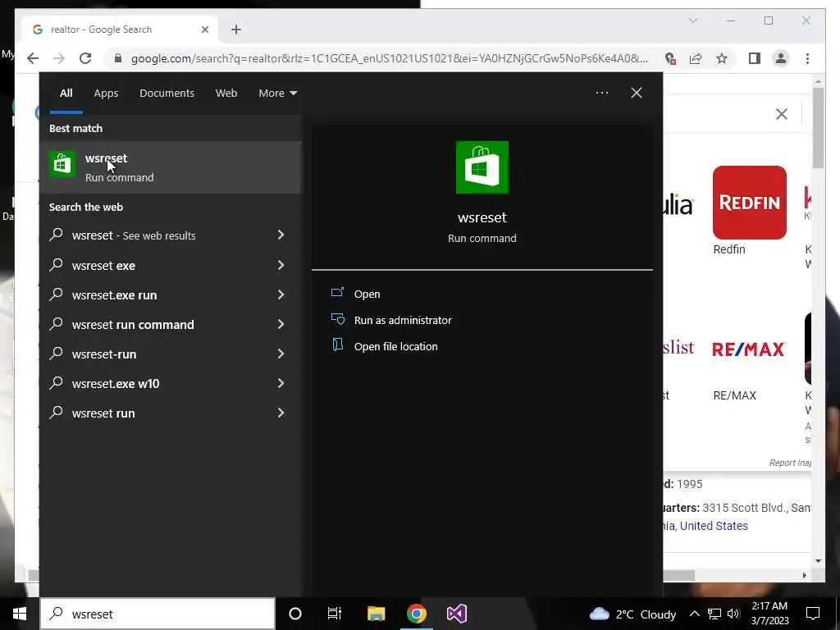Click Chrome share page icon
Viewport: 840px width, 630px height.
696,58
